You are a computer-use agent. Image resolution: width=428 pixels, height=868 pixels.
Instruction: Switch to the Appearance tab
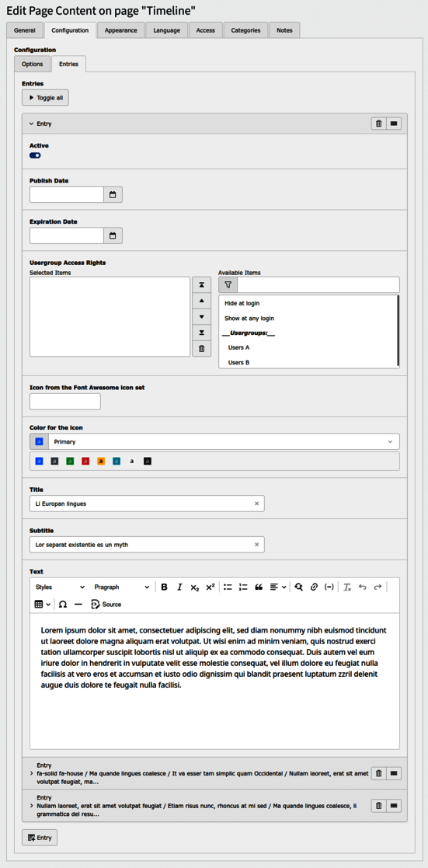coord(120,30)
